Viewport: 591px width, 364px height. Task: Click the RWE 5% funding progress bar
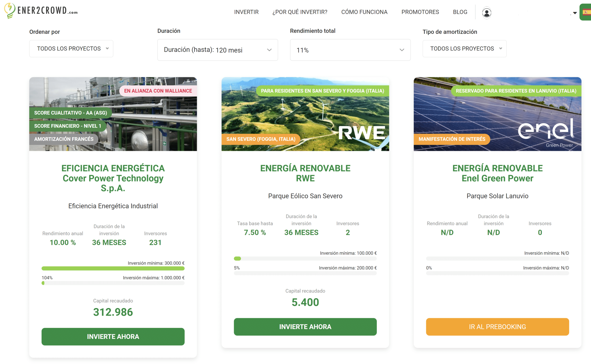(305, 259)
